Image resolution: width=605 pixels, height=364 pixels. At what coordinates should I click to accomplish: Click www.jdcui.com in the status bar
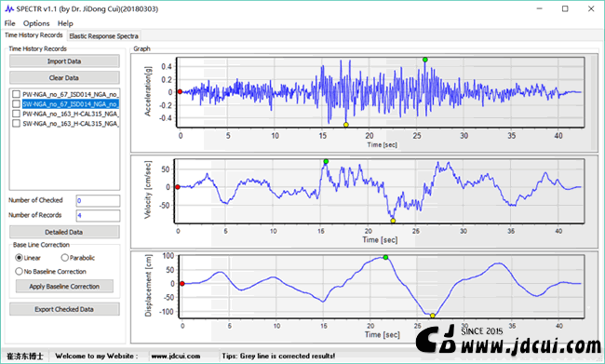(176, 356)
